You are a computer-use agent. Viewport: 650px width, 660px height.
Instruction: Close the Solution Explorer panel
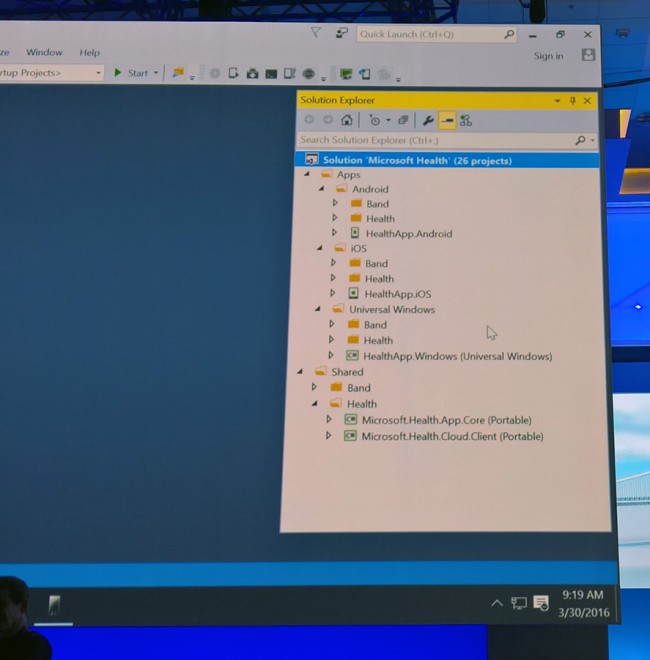[587, 101]
